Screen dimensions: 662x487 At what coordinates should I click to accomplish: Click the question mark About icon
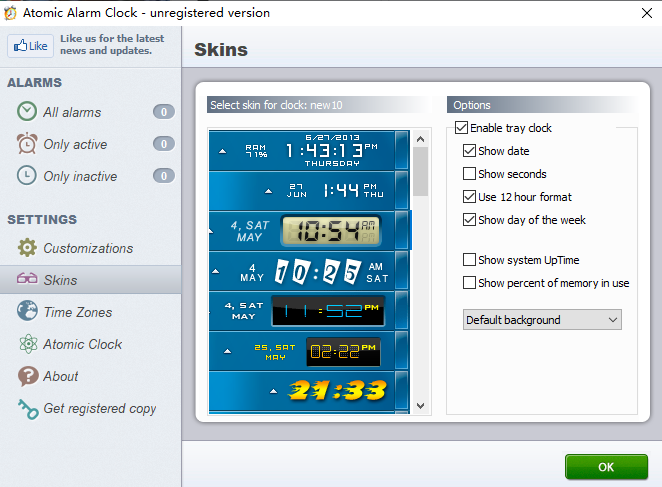tap(27, 376)
